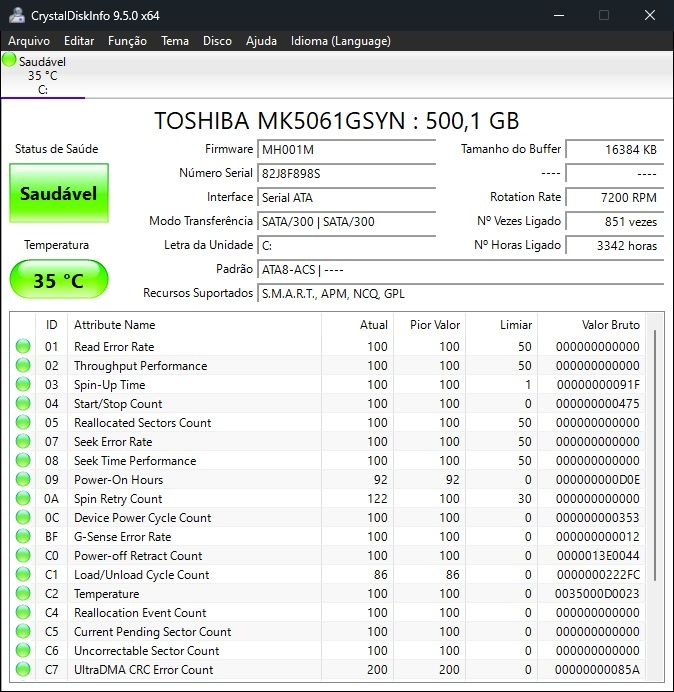Select the G-Sense Error Rate attribute name
674x692 pixels.
pos(122,536)
